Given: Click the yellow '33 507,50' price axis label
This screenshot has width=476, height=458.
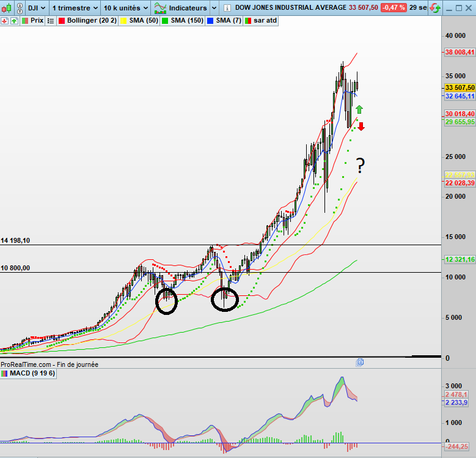Looking at the screenshot, I should pos(460,88).
